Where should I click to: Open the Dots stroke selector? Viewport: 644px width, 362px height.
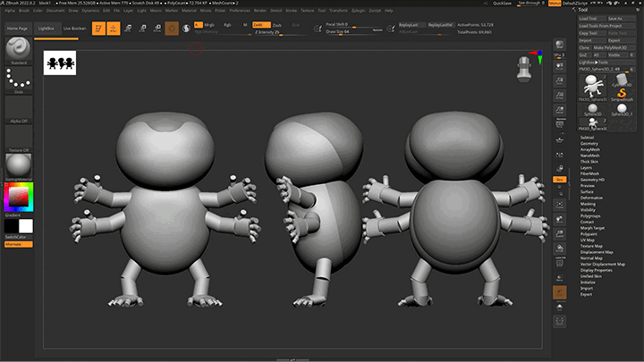19,80
